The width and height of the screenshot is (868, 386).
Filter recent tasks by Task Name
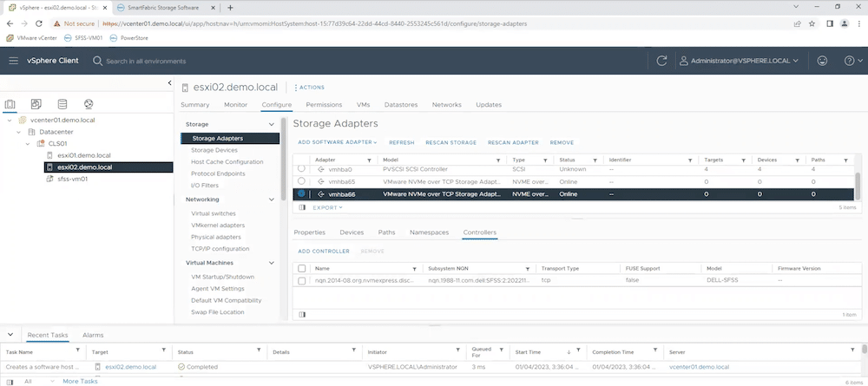tap(77, 350)
